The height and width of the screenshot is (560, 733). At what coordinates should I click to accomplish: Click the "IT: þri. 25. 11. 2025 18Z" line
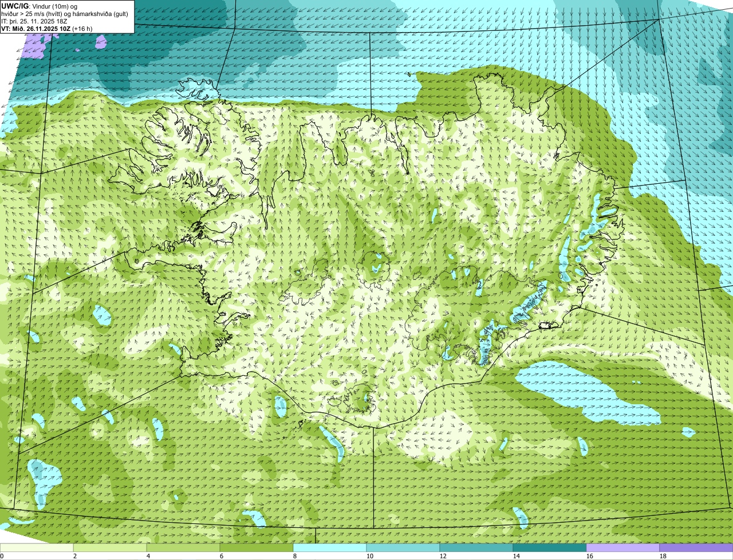[34, 21]
